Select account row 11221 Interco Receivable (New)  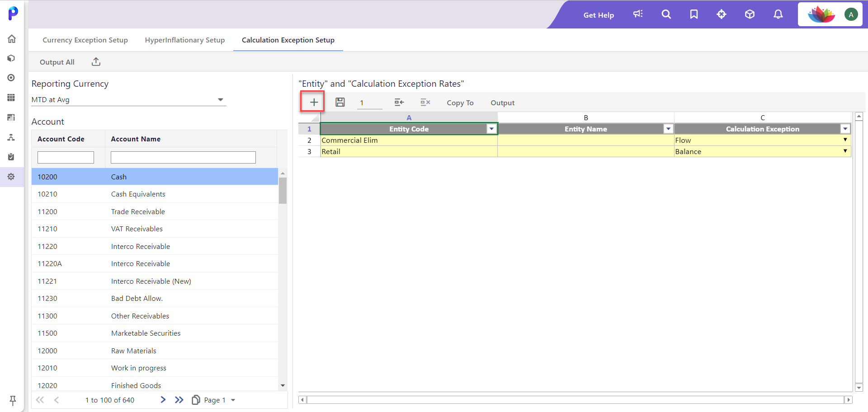tap(155, 281)
